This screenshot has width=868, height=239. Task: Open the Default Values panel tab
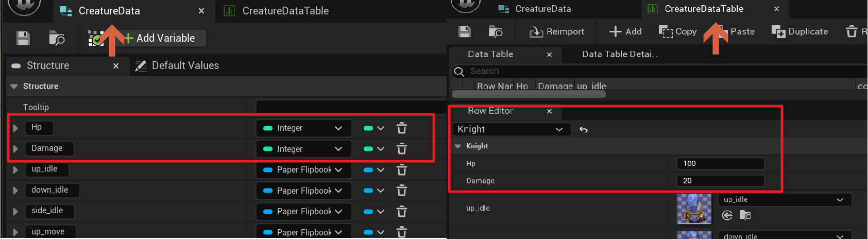pos(177,65)
